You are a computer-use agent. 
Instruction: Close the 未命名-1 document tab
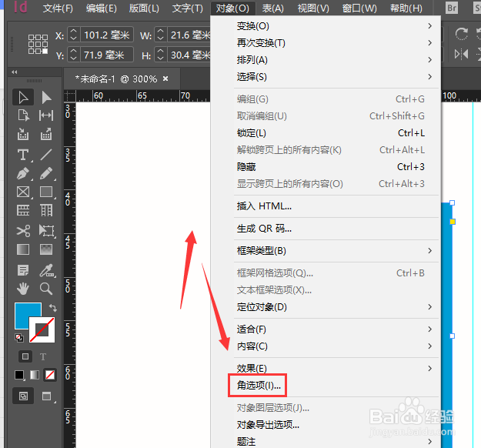[165, 79]
